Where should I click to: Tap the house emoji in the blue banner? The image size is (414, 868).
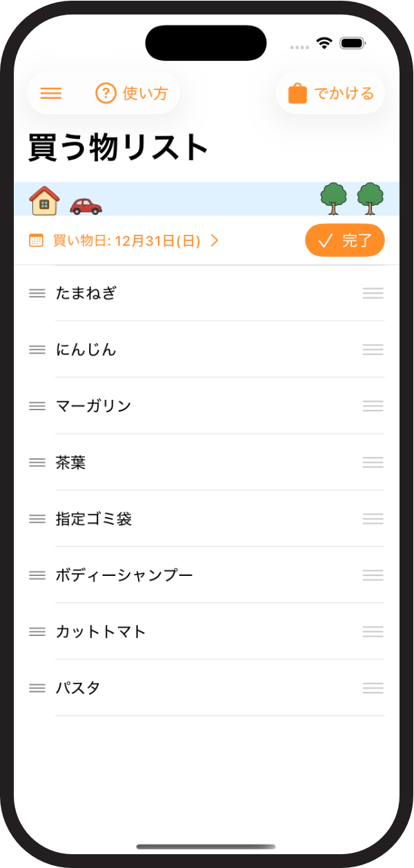click(x=44, y=201)
